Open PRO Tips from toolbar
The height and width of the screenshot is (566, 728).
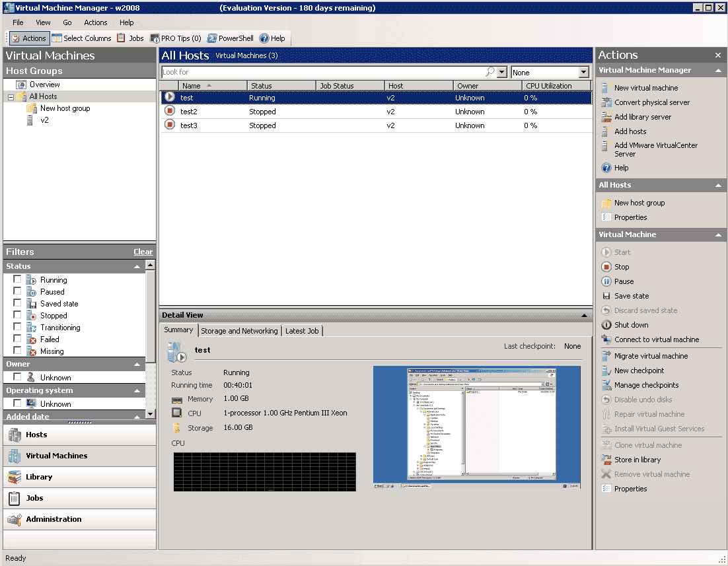point(176,38)
